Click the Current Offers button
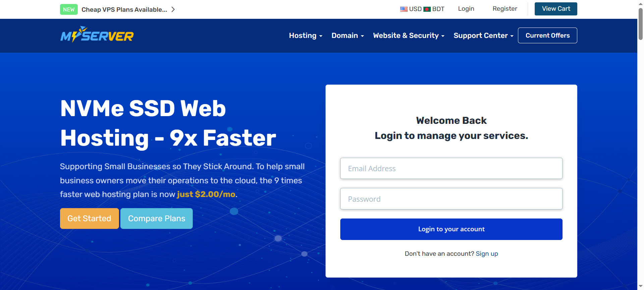The height and width of the screenshot is (290, 644). point(547,35)
